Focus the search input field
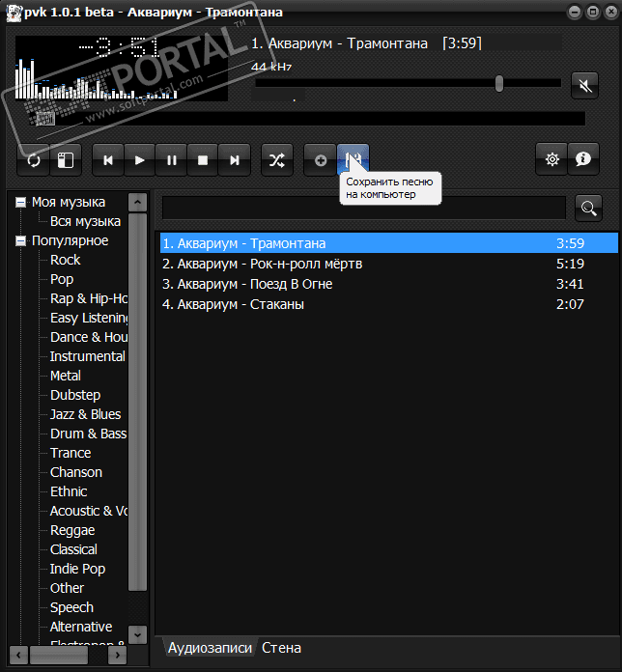Viewport: 622px width, 672px height. (x=364, y=208)
